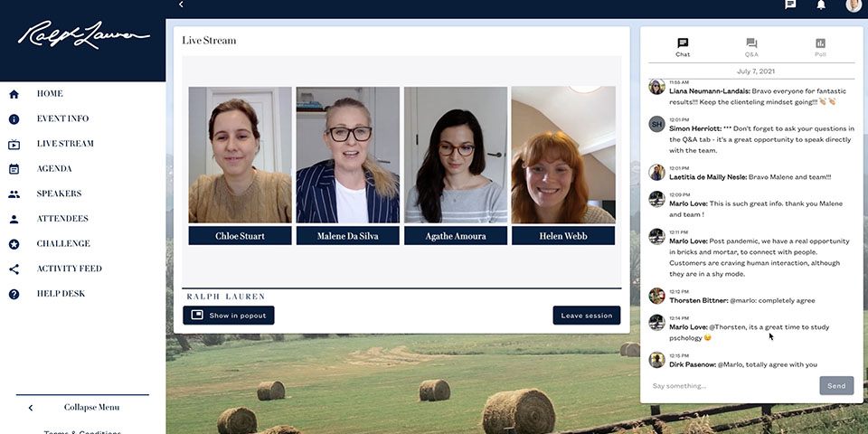Click the Helen Webb name label
The image size is (868, 434).
coord(563,236)
